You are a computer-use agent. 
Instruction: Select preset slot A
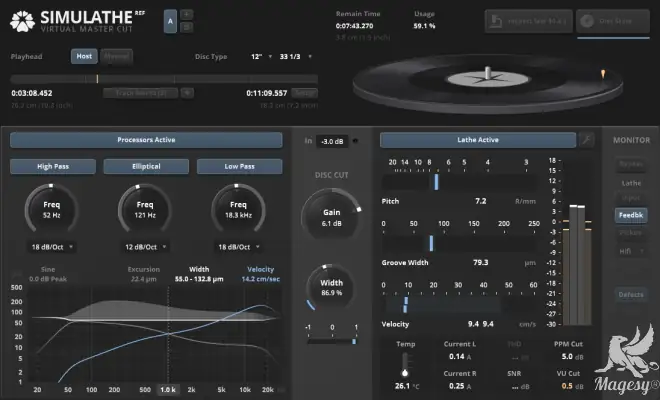pos(170,21)
